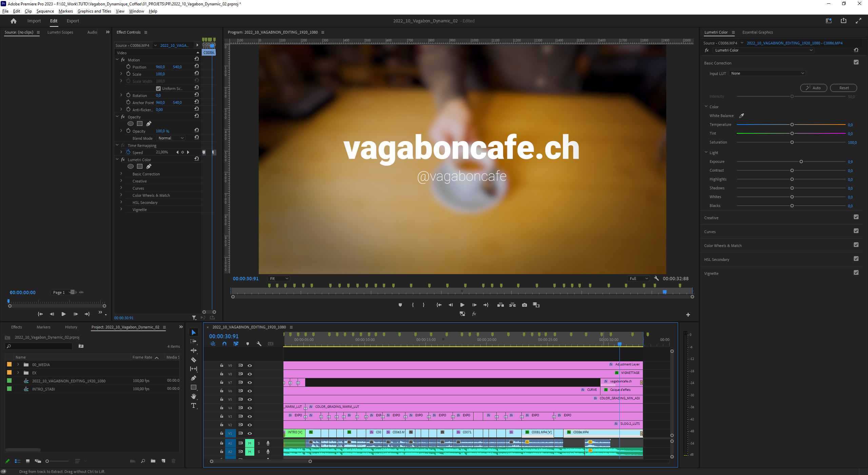
Task: Select the Rectangle tool
Action: pos(194,387)
